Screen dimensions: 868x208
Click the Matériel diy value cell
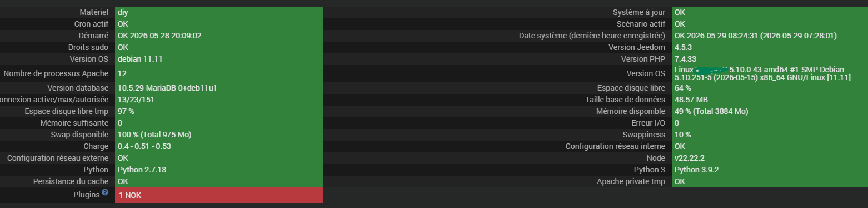[x=219, y=12]
